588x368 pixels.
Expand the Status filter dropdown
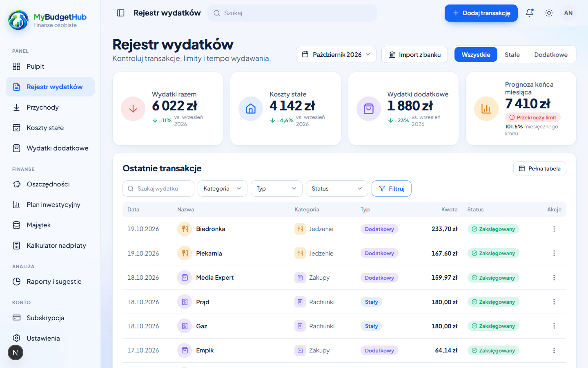(x=337, y=188)
